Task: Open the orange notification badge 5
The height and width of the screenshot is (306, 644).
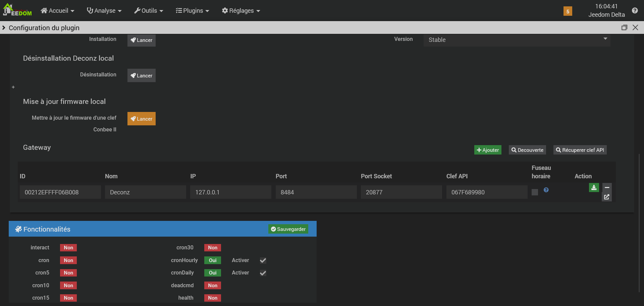Action: pyautogui.click(x=568, y=11)
